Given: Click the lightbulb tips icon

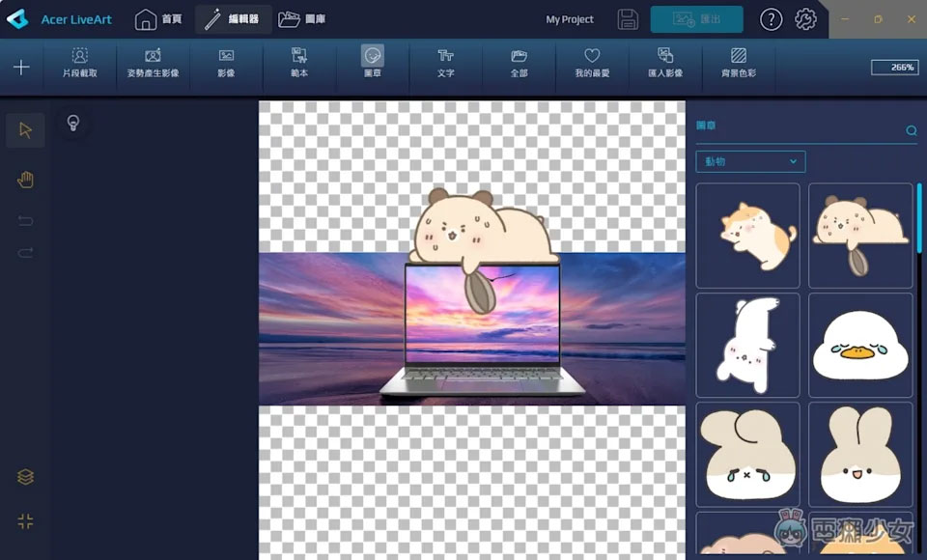Looking at the screenshot, I should click(x=71, y=123).
